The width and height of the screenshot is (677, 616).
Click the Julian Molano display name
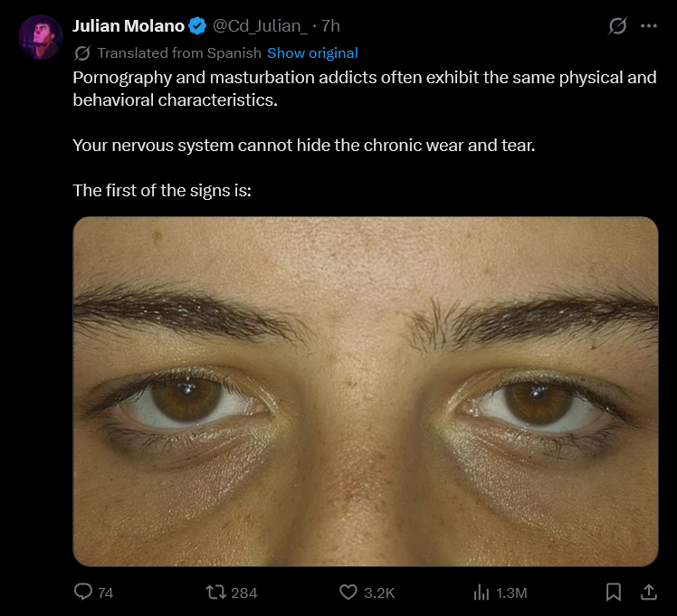click(129, 26)
